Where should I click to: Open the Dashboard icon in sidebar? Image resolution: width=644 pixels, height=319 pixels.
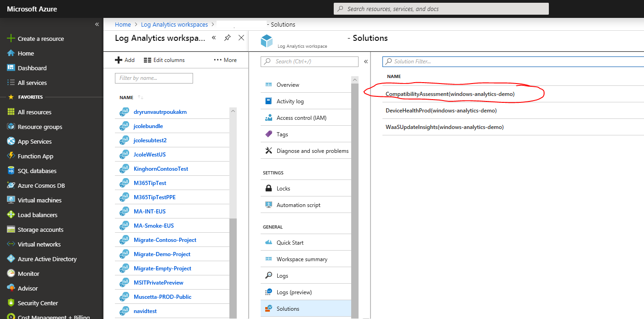click(x=11, y=68)
